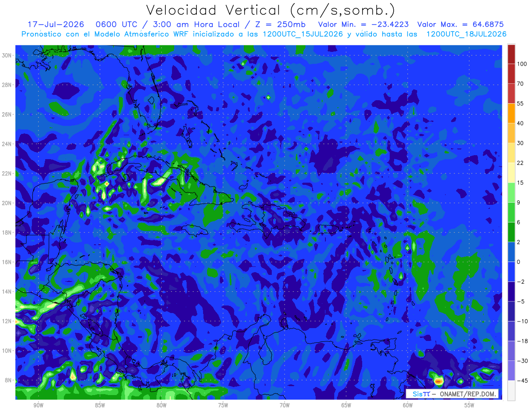Click the '-18' colorbar label
Viewport: 532px width, 411px height.
pyautogui.click(x=522, y=341)
